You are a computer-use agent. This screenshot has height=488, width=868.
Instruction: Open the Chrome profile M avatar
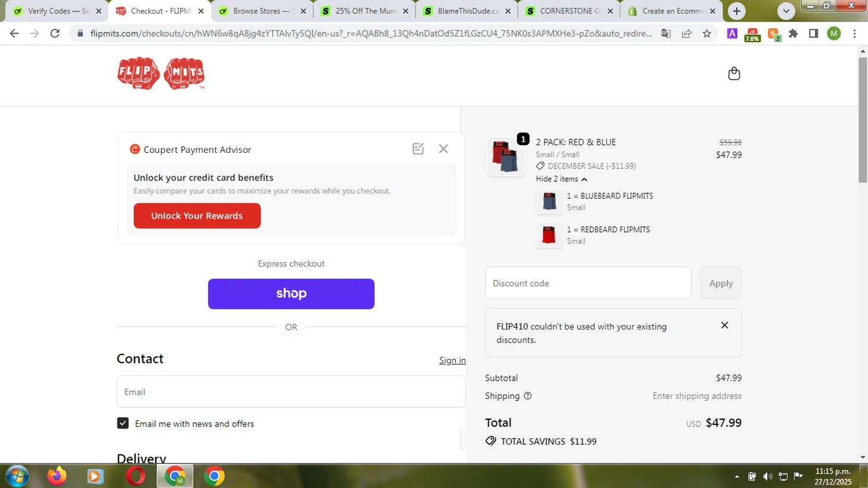pyautogui.click(x=834, y=34)
